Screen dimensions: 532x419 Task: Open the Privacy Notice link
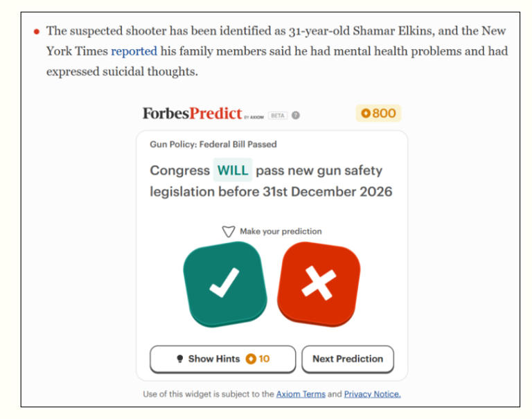[372, 394]
